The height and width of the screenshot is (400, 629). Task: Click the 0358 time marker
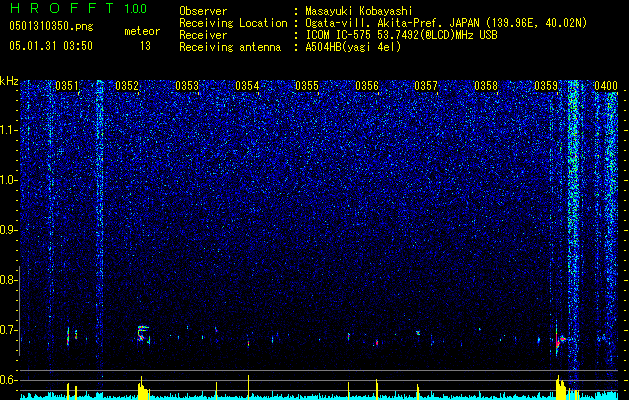pos(486,86)
